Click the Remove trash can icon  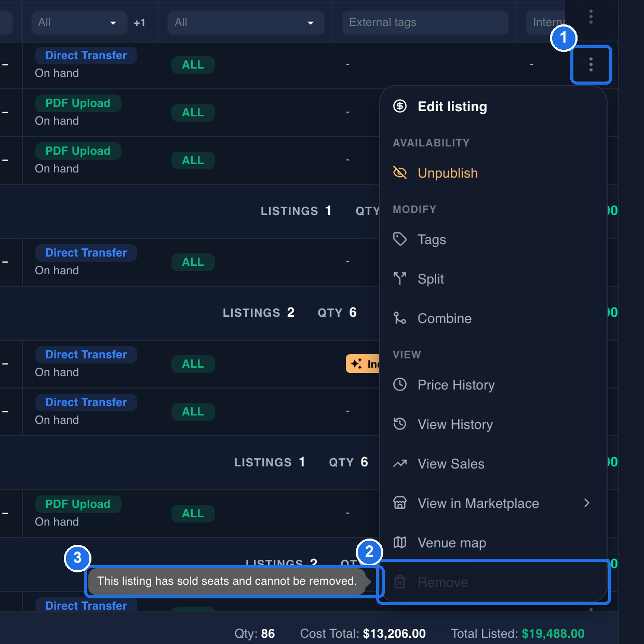point(400,582)
